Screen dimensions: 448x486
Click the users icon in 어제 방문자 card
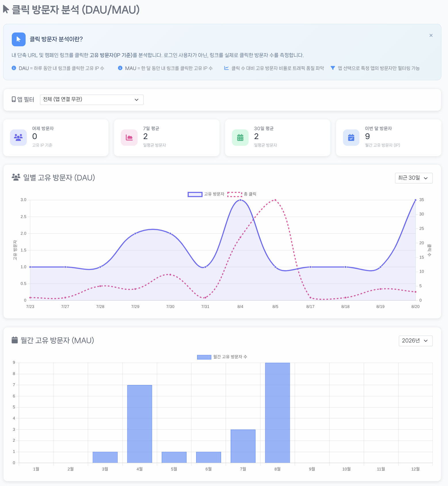(x=18, y=137)
